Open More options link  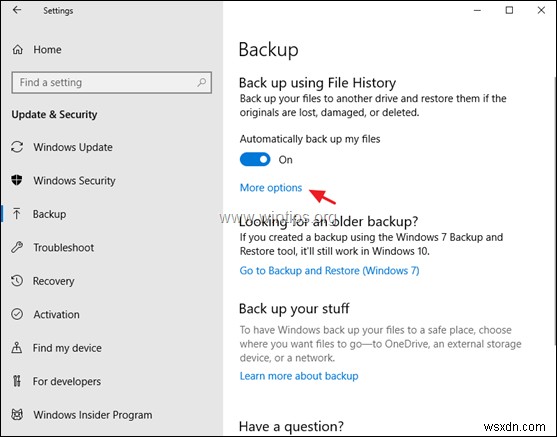271,188
